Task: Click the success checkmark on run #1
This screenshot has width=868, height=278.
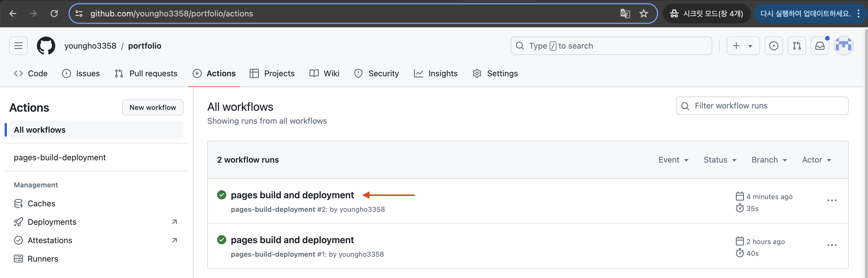Action: (221, 240)
